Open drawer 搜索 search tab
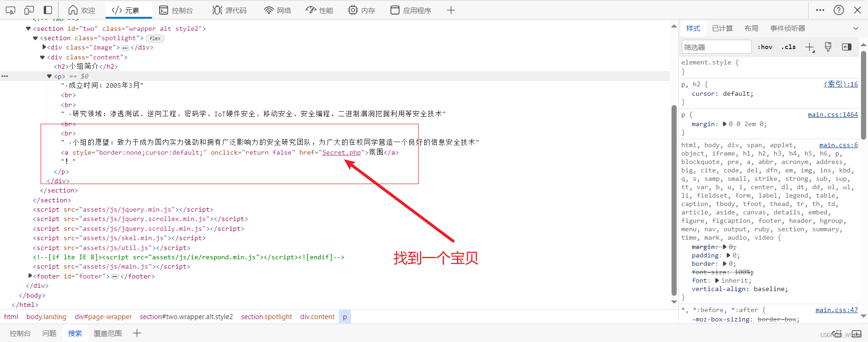 tap(75, 333)
